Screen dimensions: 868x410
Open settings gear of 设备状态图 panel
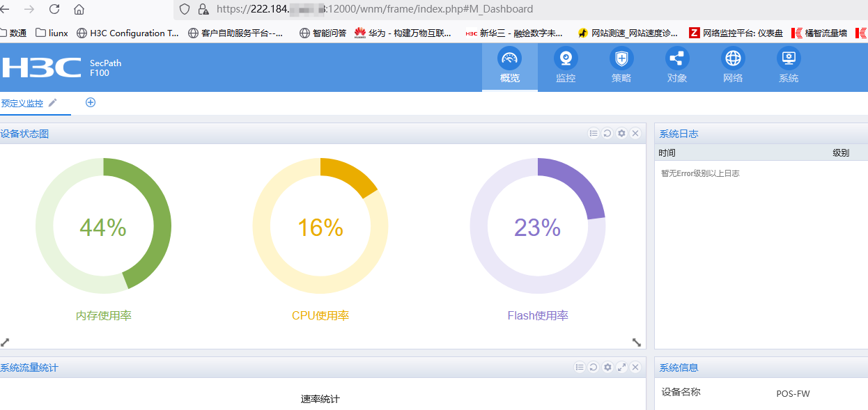click(621, 134)
